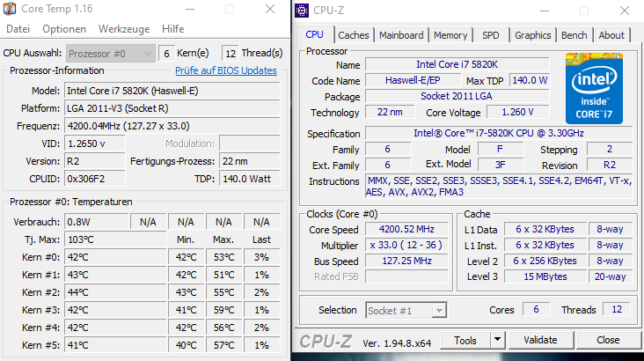
Task: Click the Kern(e) count field 6
Action: [166, 54]
